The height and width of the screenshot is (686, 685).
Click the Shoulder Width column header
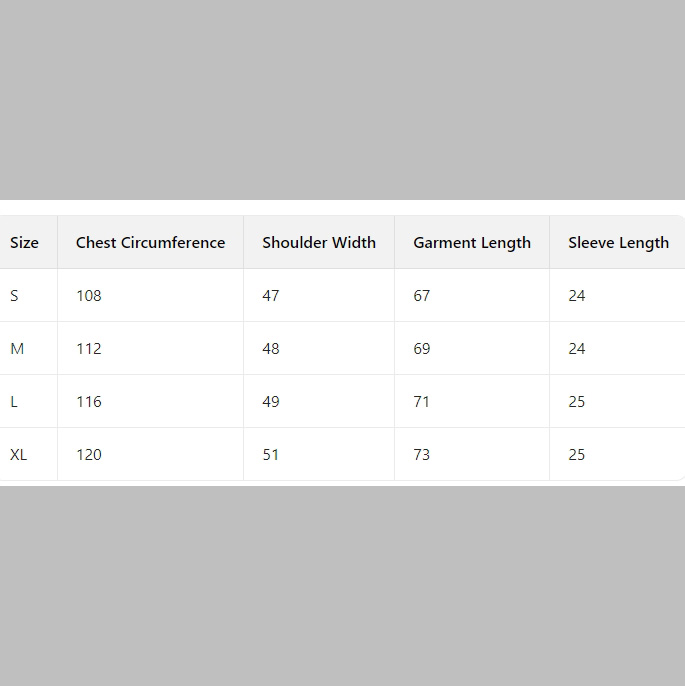point(319,243)
